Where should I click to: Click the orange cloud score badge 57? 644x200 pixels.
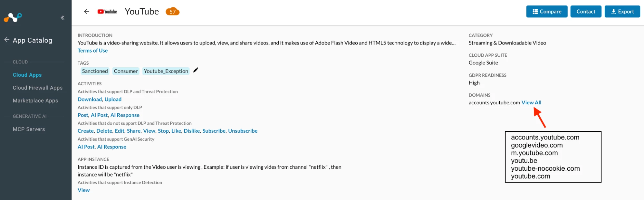click(x=172, y=12)
